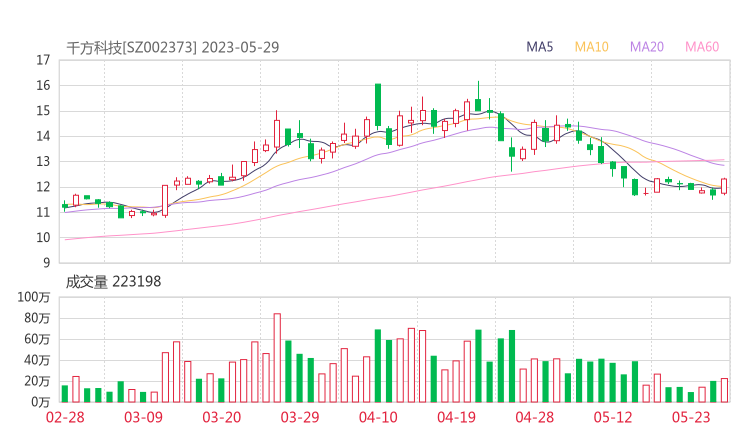This screenshot has width=740, height=440.
Task: Click the tall green candlestick at 04-10
Action: pos(378,105)
